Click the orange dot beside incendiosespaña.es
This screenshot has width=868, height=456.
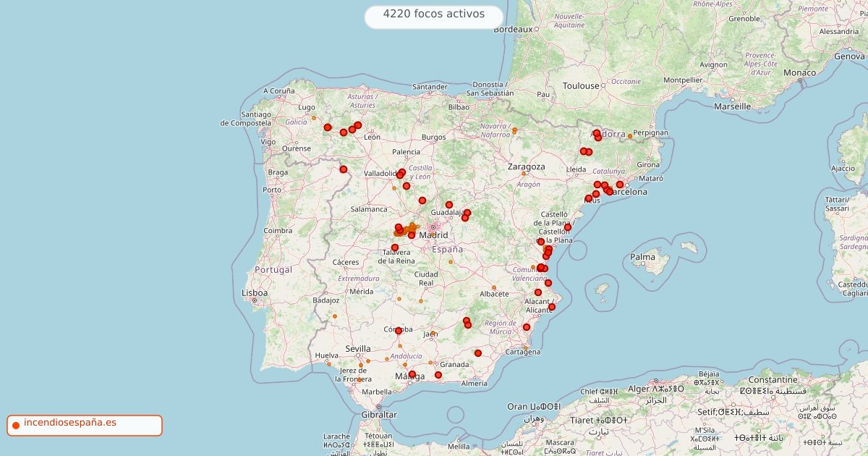[15, 425]
